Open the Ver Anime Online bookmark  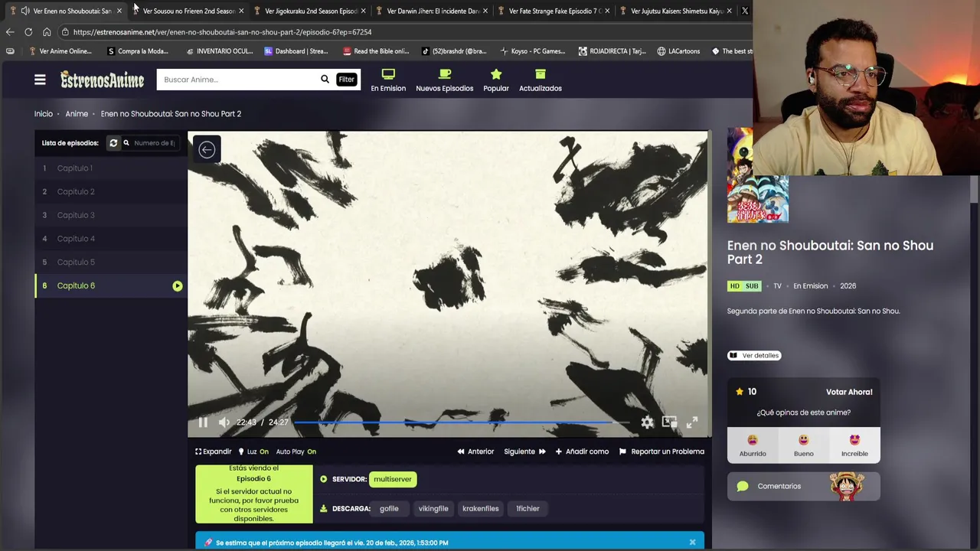[60, 51]
